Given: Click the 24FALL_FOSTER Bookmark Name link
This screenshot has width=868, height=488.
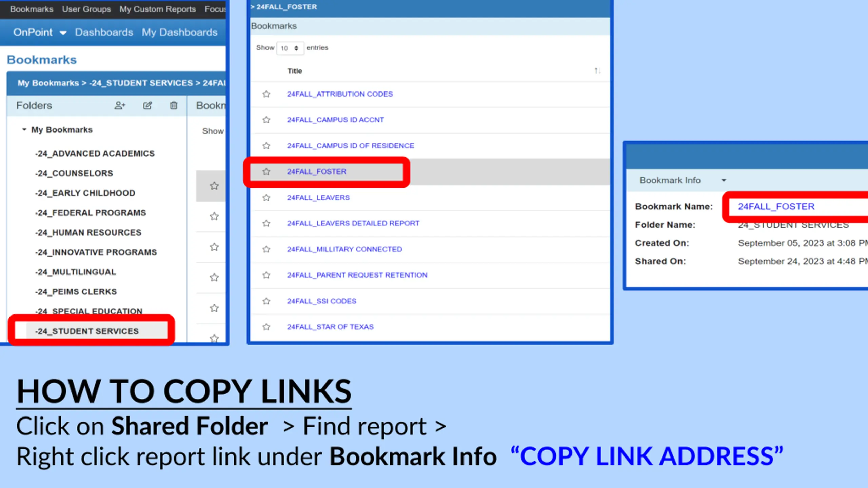Looking at the screenshot, I should point(776,207).
